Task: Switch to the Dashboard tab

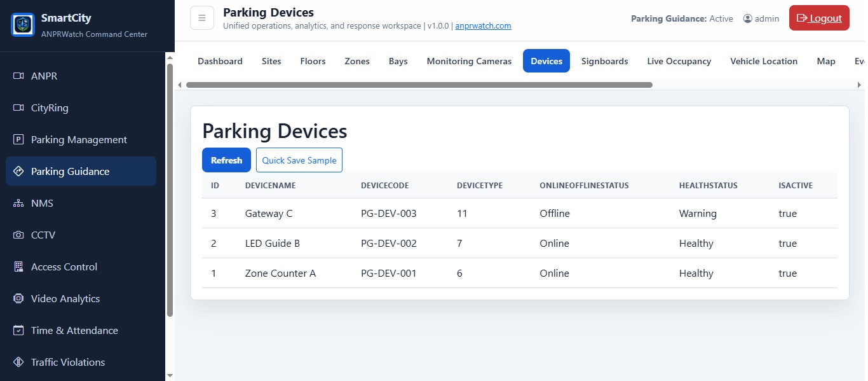Action: click(x=220, y=61)
